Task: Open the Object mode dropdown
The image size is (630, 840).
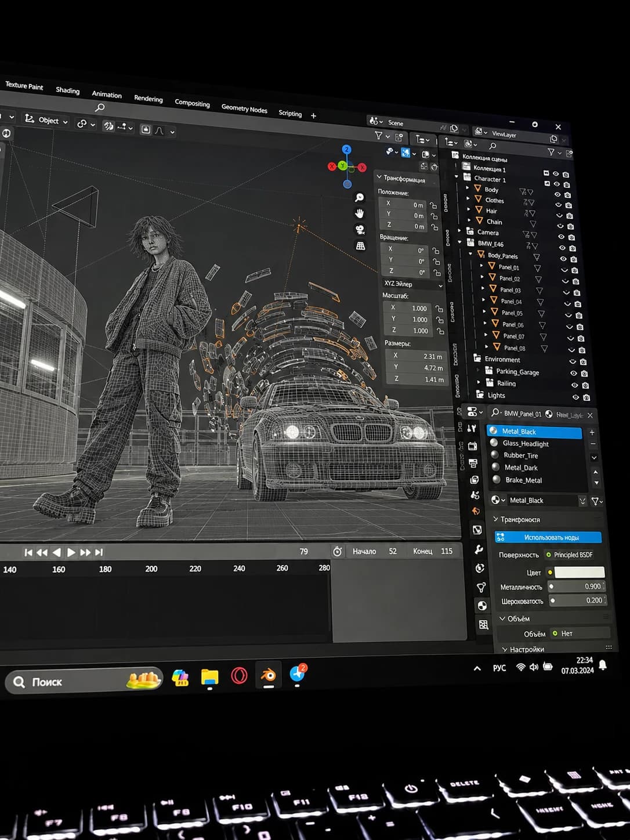Action: click(46, 120)
